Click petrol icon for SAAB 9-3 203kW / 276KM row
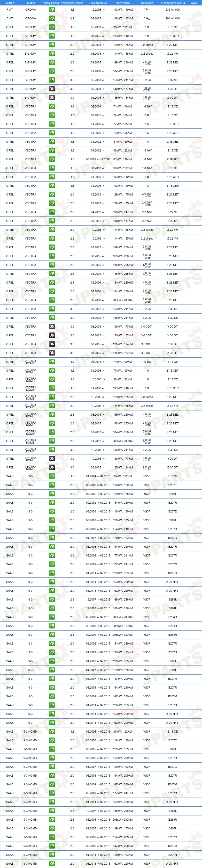 [x=52, y=626]
